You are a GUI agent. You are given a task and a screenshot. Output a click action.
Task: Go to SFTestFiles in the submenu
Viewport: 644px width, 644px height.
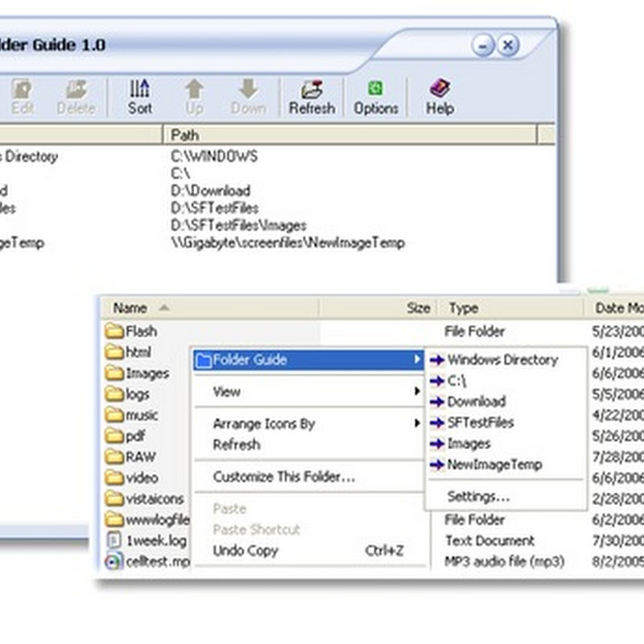506,423
